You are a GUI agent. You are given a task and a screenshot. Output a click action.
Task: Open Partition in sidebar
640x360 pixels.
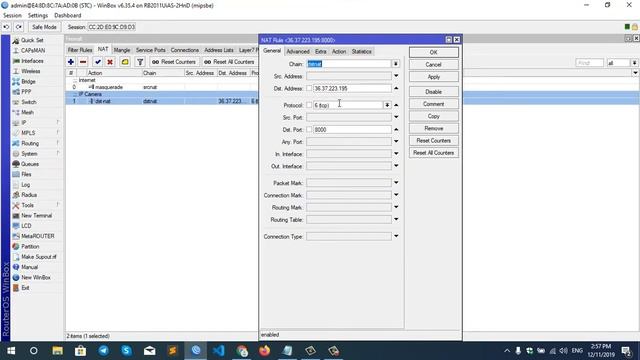pyautogui.click(x=30, y=247)
